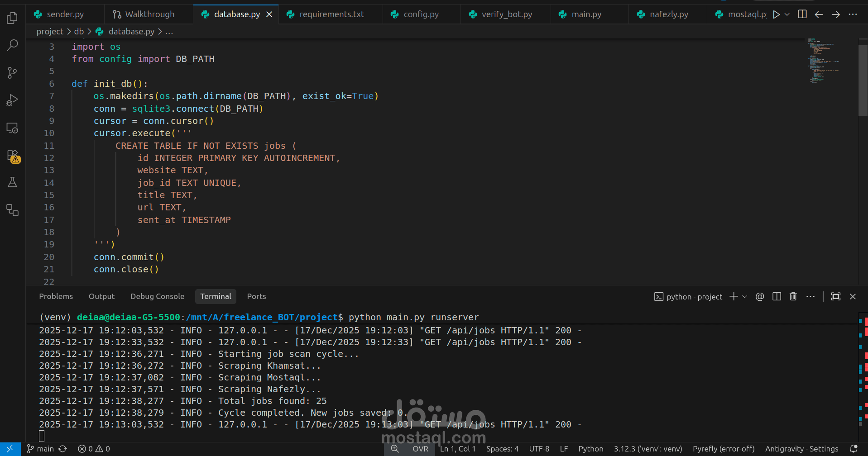868x456 pixels.
Task: Open errors and warnings count
Action: point(94,449)
